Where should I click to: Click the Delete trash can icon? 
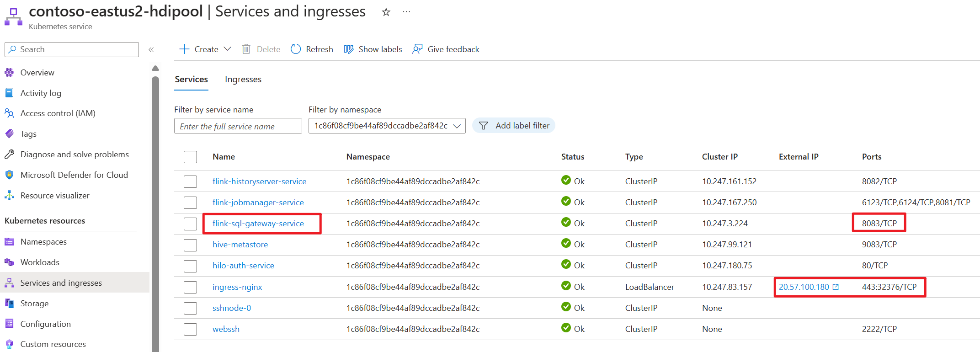coord(246,49)
